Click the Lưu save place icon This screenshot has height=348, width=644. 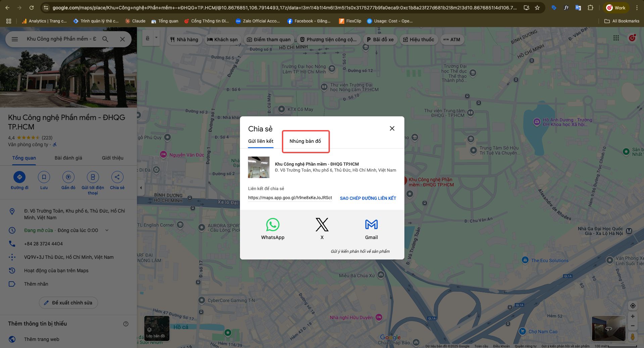point(44,177)
